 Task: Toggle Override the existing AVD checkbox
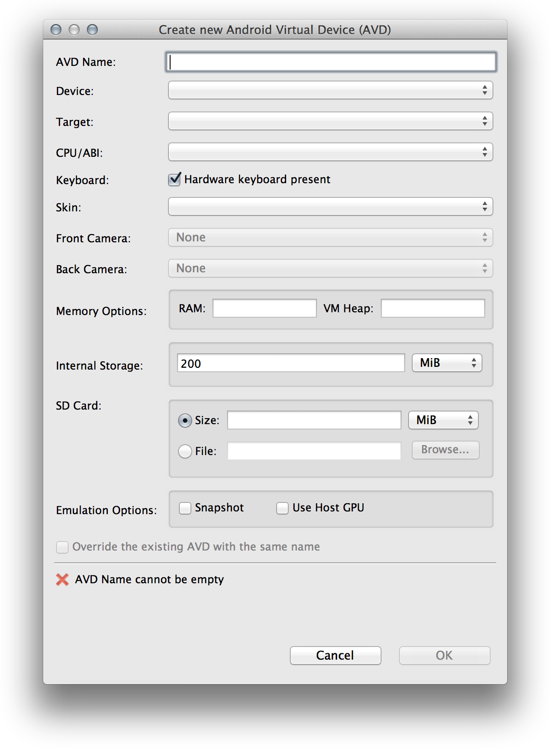pos(62,547)
